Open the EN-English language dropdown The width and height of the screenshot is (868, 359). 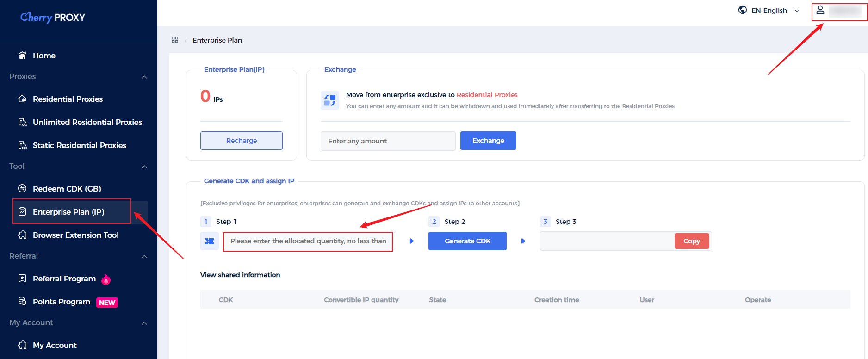(769, 11)
